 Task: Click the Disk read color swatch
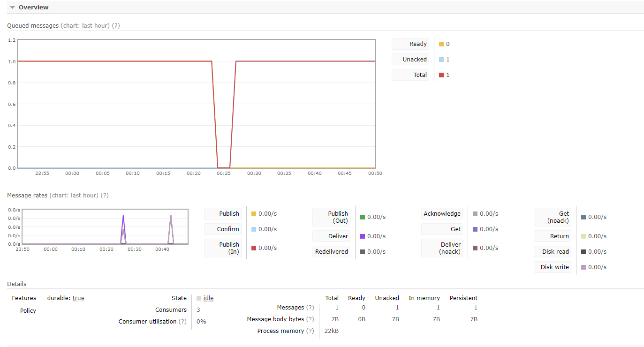coord(583,252)
